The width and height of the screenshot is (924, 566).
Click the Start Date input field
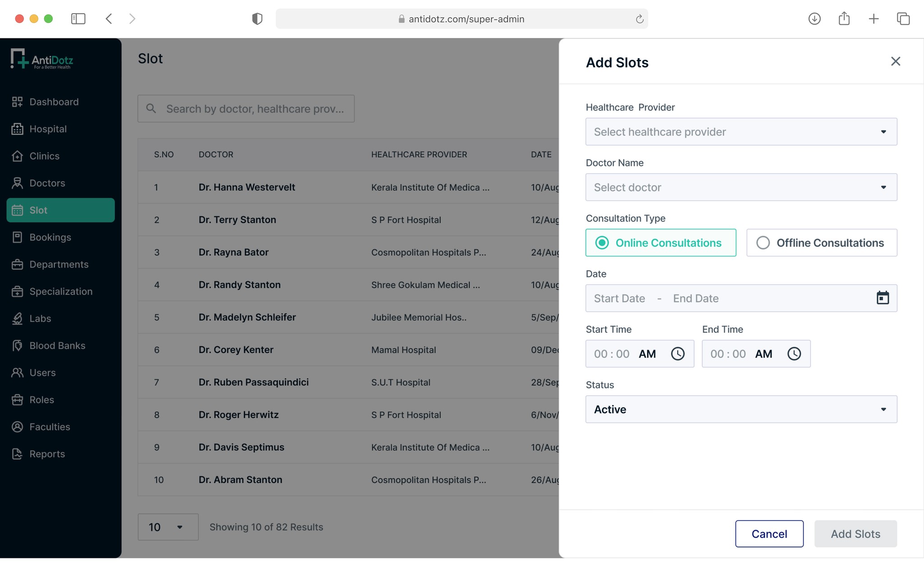tap(619, 298)
